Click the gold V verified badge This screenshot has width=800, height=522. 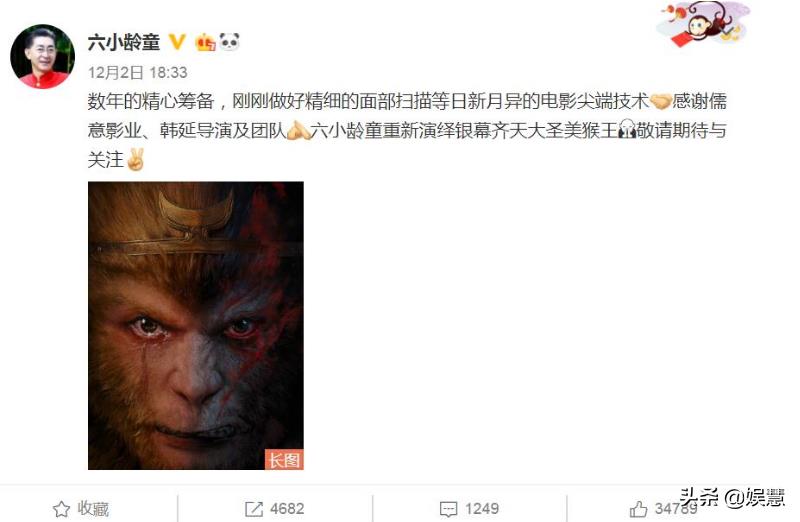tap(177, 42)
